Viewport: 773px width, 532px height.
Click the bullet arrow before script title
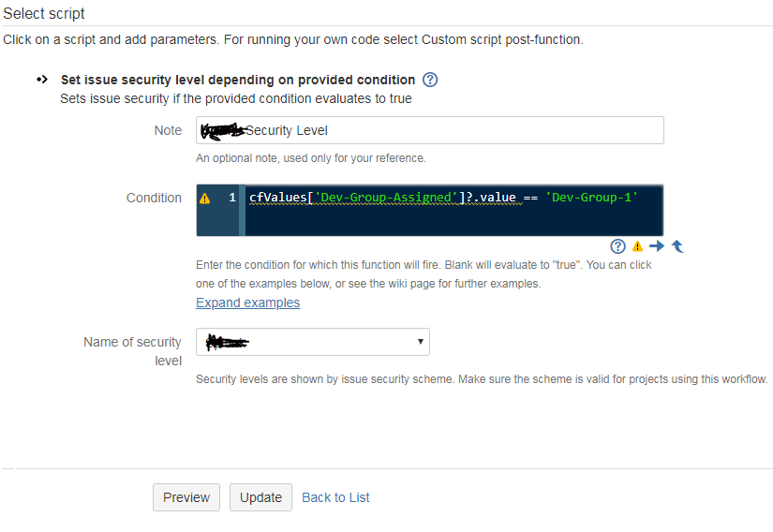point(42,80)
